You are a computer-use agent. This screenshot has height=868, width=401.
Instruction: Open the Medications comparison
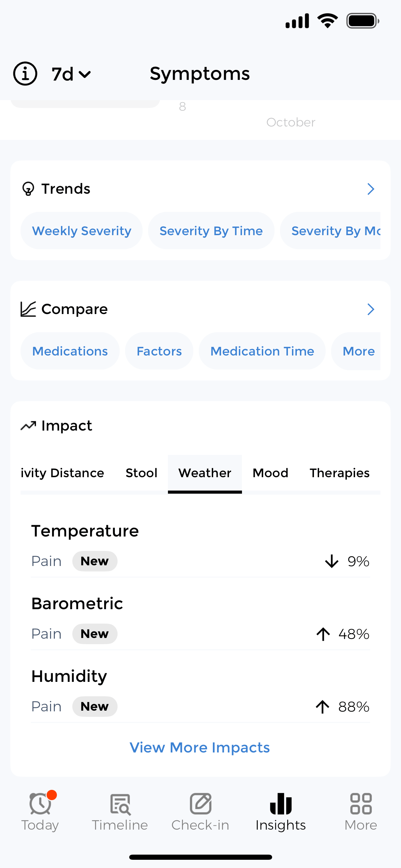click(x=70, y=351)
